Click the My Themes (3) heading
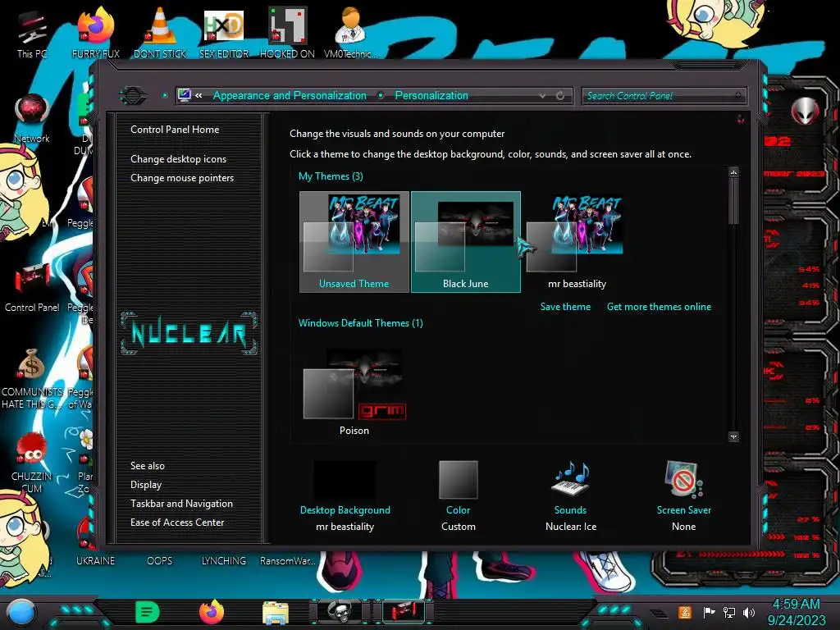Screen dimensions: 840x630 [331, 176]
